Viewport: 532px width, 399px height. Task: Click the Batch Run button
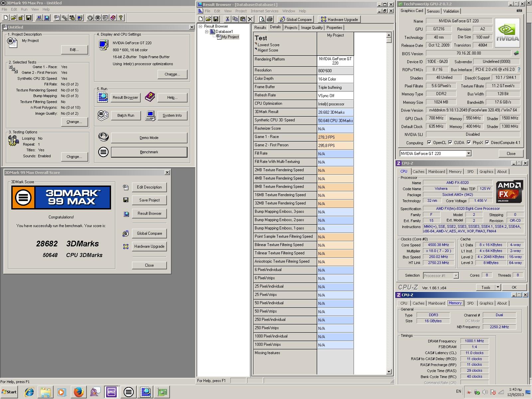pos(126,115)
